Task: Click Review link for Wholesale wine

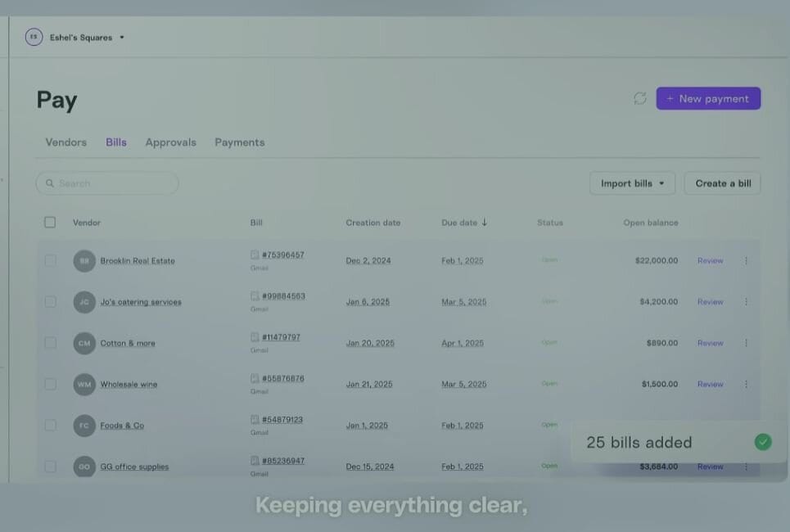Action: click(x=710, y=384)
